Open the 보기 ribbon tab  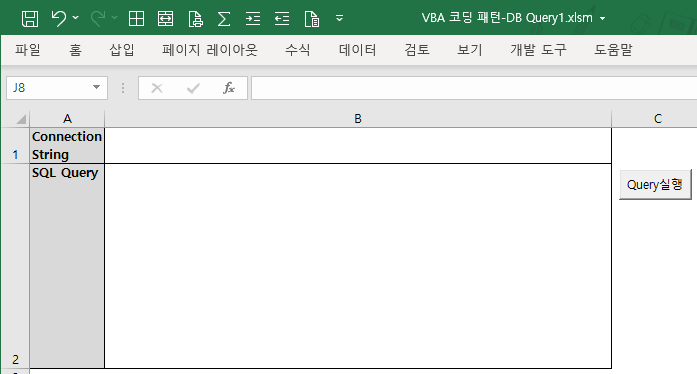pos(470,50)
